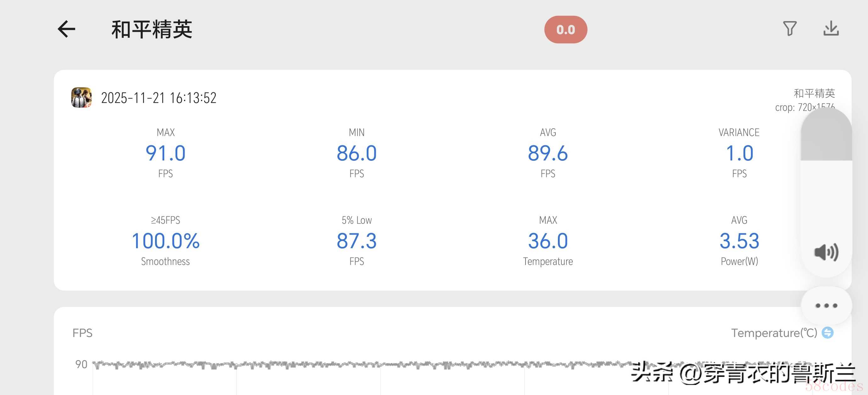Tap the back arrow icon

click(66, 29)
